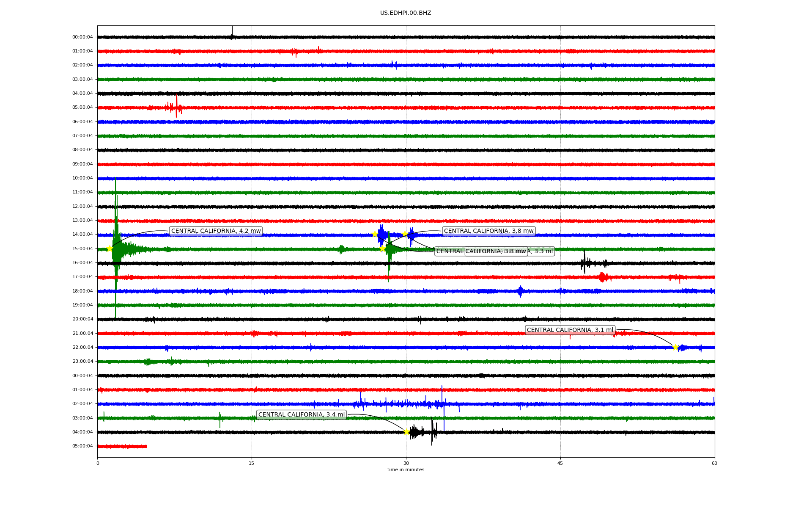
Task: Click the 05:00:04 label at the bottom row
Action: pyautogui.click(x=82, y=446)
